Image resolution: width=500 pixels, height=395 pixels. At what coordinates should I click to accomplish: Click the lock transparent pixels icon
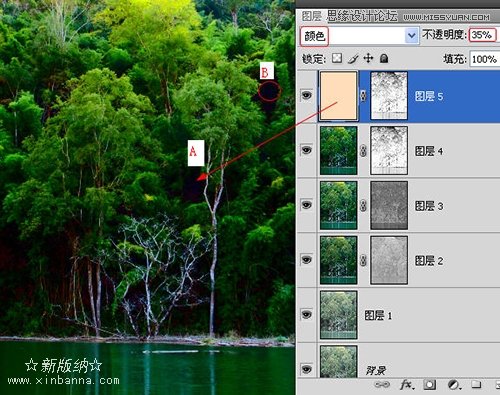(337, 58)
